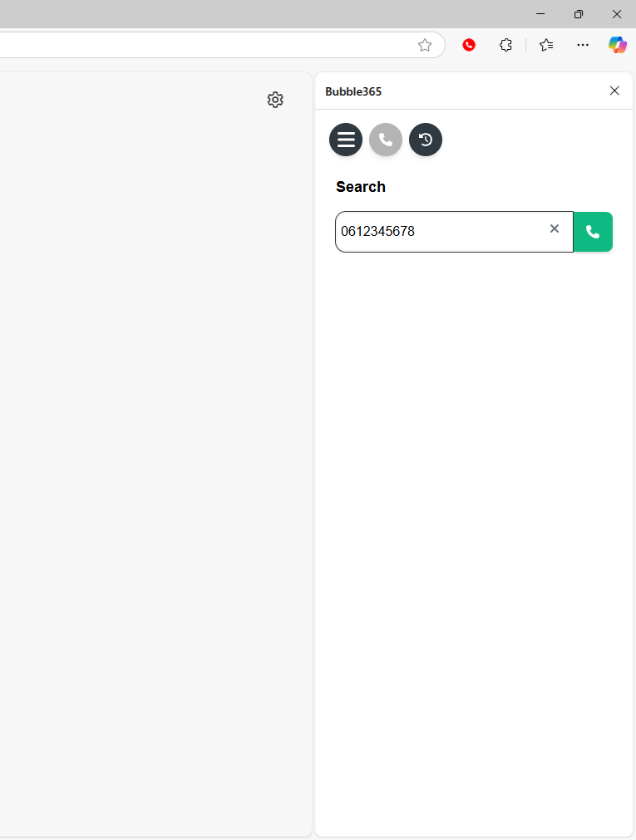Minimize the browser window
Screen dimensions: 636x840
tap(540, 14)
